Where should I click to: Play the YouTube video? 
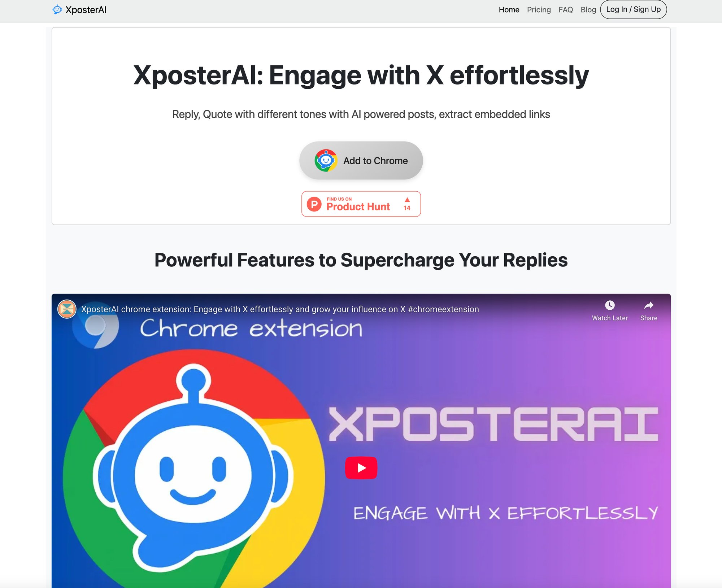point(361,468)
